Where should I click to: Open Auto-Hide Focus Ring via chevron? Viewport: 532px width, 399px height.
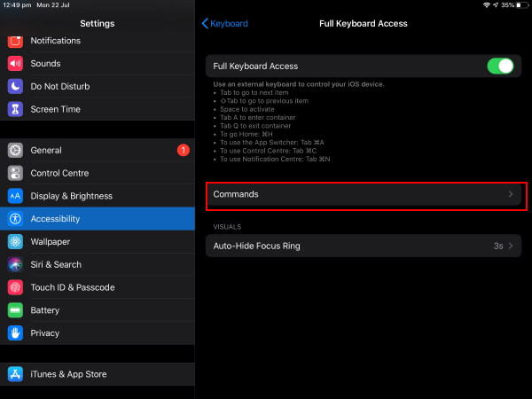tap(511, 246)
